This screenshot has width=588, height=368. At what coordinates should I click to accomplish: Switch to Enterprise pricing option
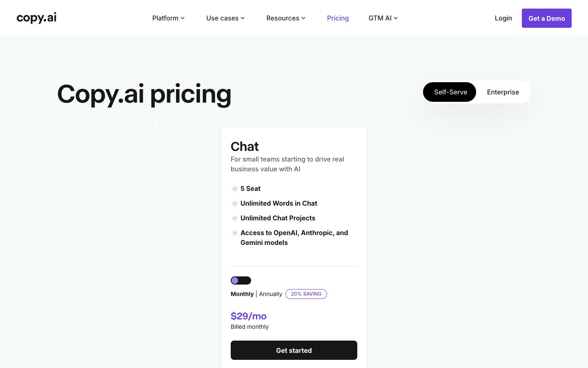coord(503,92)
